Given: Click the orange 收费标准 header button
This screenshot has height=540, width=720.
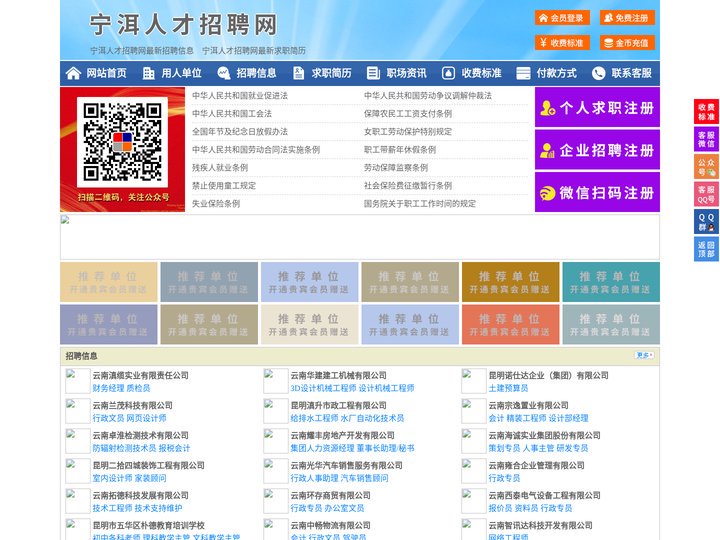Looking at the screenshot, I should [x=562, y=43].
